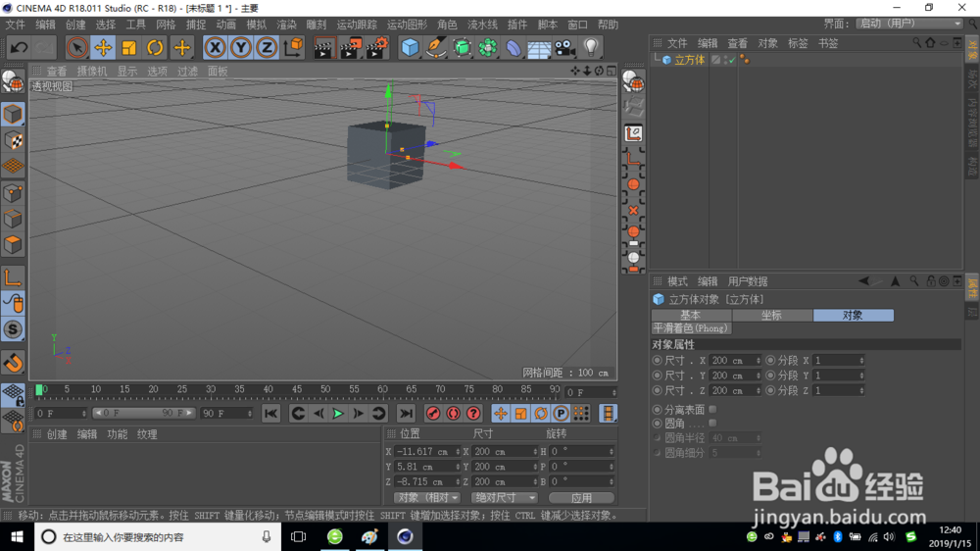Play the animation forward
The height and width of the screenshot is (551, 980).
(x=338, y=414)
